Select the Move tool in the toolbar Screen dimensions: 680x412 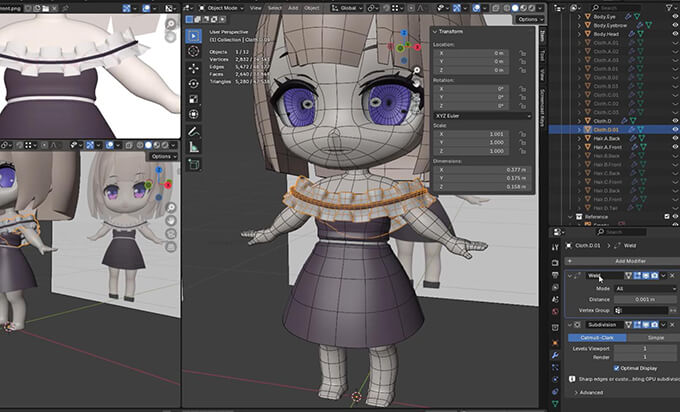[x=193, y=69]
